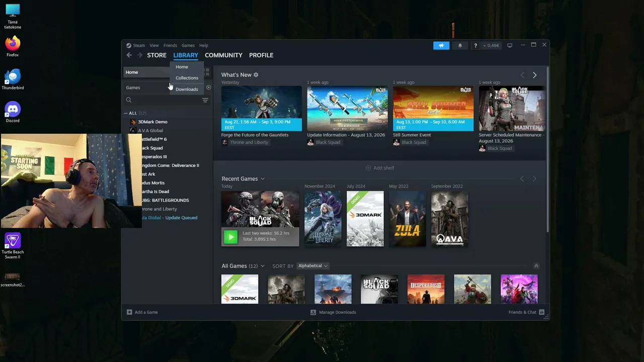Open the PROFILE tab

pyautogui.click(x=261, y=55)
